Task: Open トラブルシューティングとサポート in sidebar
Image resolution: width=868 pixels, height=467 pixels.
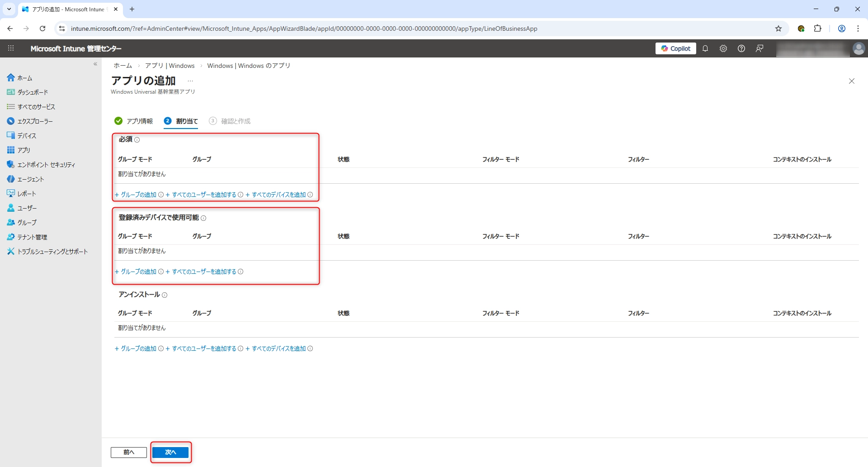Action: (52, 252)
